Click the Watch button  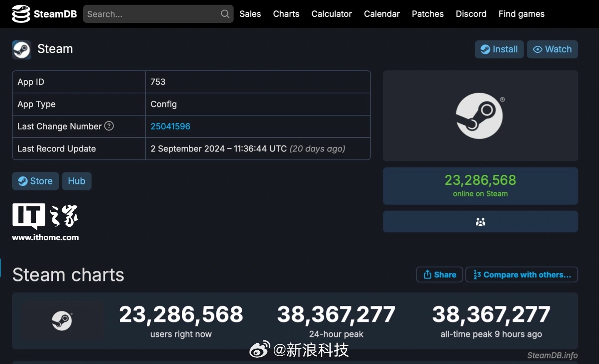coord(552,49)
